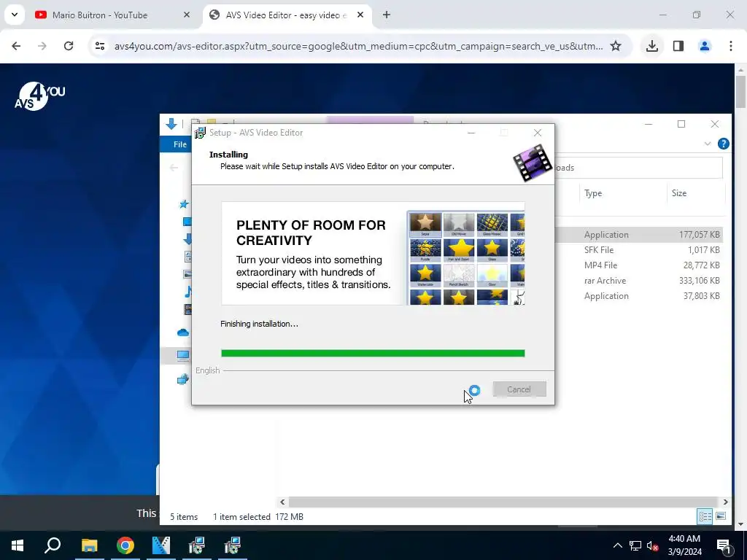Click the AVS4YOU logo on the webpage
Viewport: 747px width, 560px height.
click(x=39, y=97)
